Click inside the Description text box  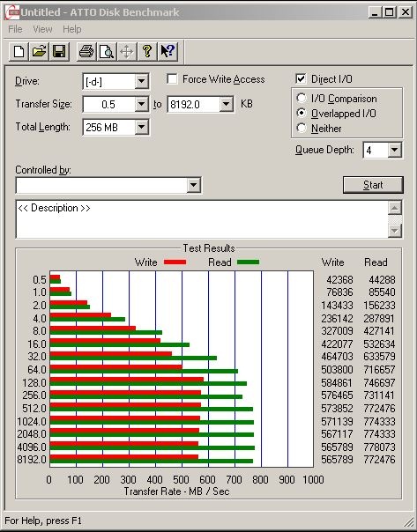coord(202,219)
